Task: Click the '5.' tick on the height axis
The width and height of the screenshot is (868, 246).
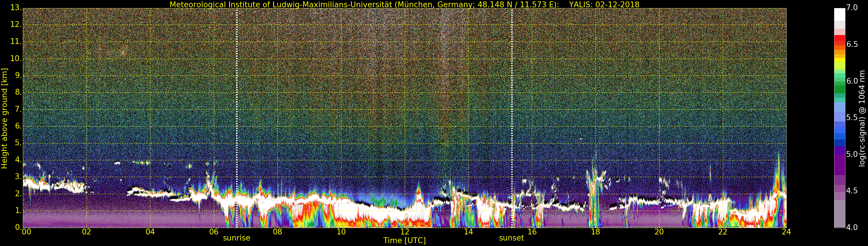Action: tap(18, 143)
